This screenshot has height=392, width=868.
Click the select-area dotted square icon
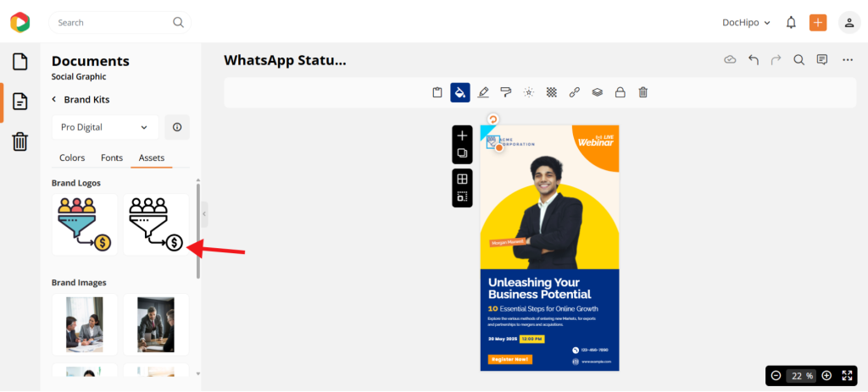coord(462,196)
